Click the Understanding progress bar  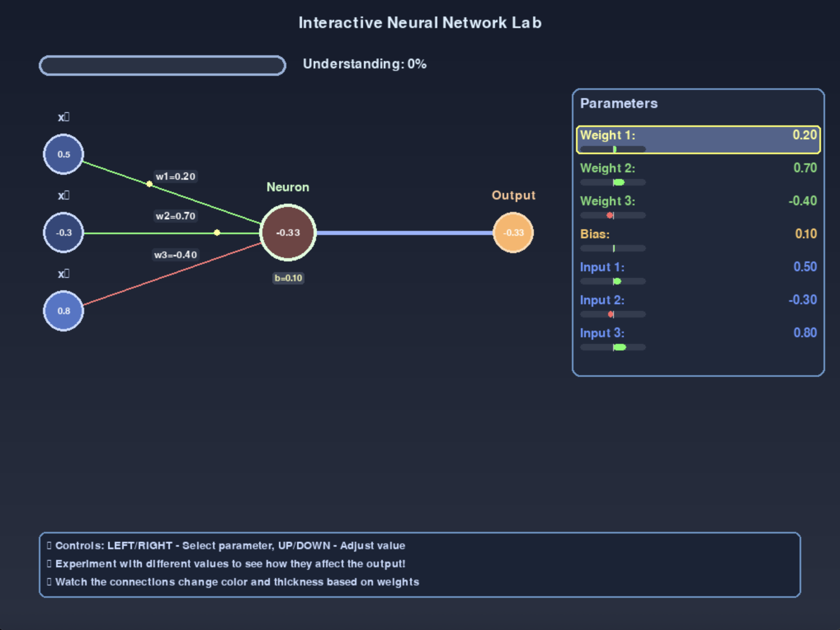[x=163, y=66]
